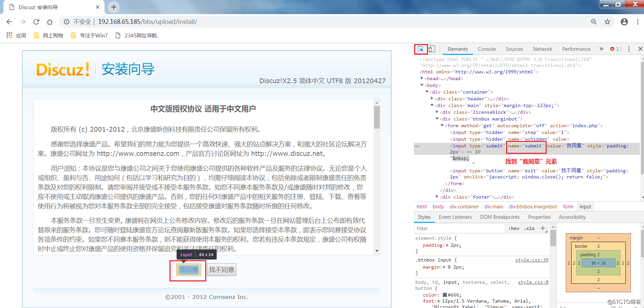Open the Chrome main menu

coord(638,22)
